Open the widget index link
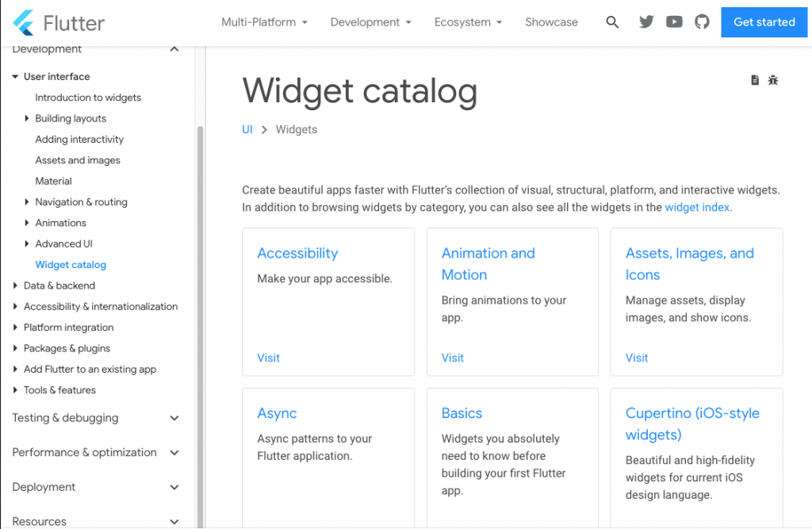The height and width of the screenshot is (529, 812). coord(697,208)
